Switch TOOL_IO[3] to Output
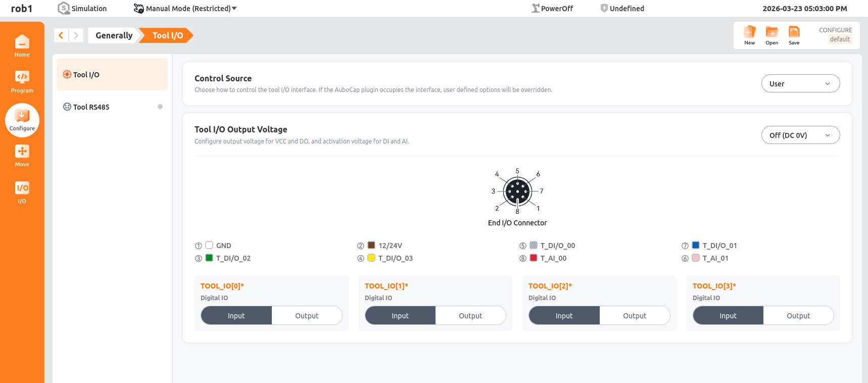 (798, 316)
